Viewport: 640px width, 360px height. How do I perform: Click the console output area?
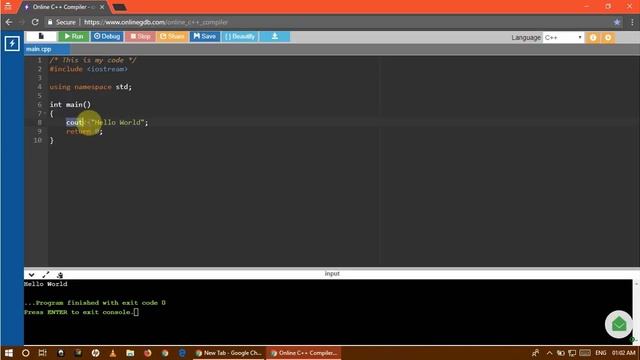pyautogui.click(x=328, y=312)
